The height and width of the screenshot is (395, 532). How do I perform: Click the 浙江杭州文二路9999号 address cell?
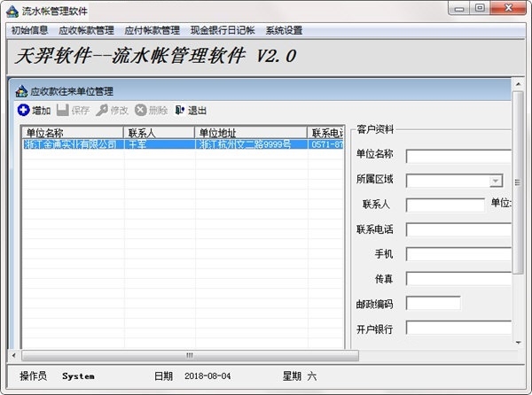251,144
